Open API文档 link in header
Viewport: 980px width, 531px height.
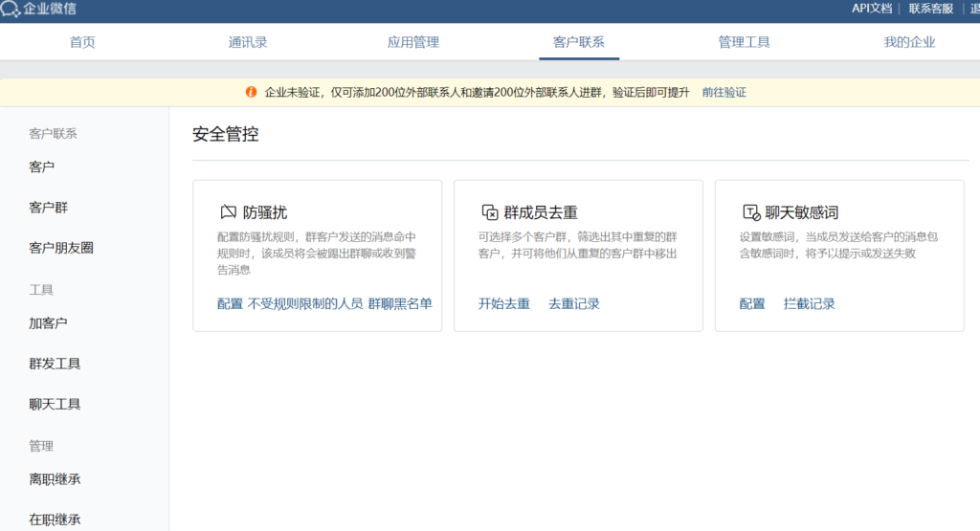tap(872, 9)
